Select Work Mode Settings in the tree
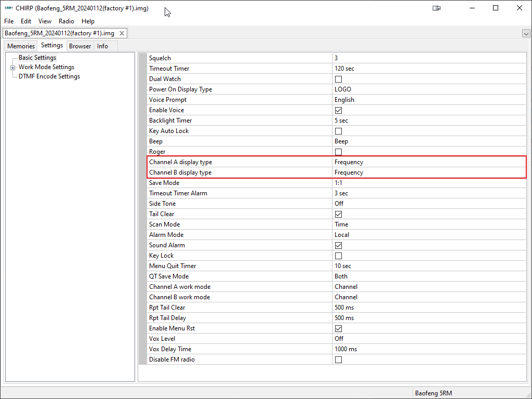Viewport: 532px width, 399px height. [46, 67]
